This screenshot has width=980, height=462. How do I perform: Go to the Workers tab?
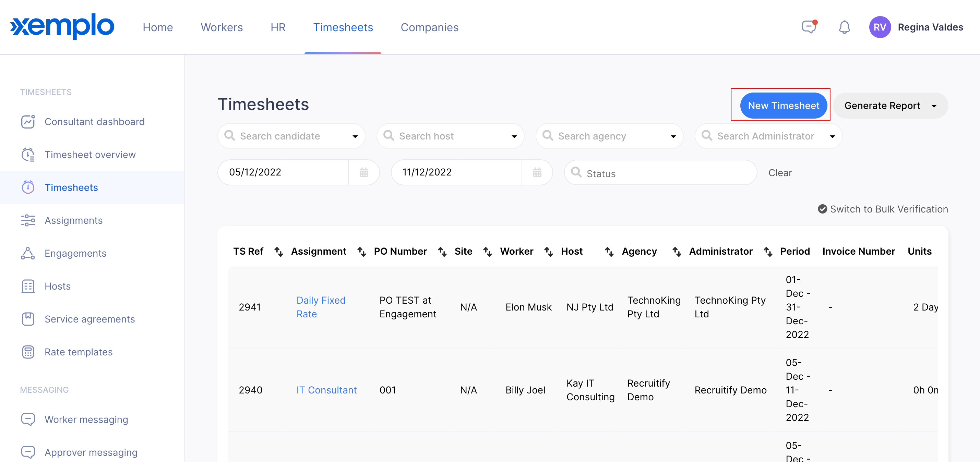pos(222,27)
